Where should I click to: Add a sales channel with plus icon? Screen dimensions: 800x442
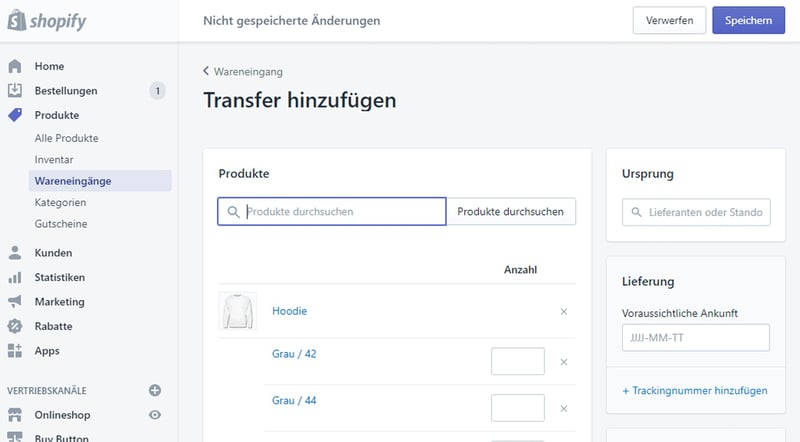pos(154,390)
